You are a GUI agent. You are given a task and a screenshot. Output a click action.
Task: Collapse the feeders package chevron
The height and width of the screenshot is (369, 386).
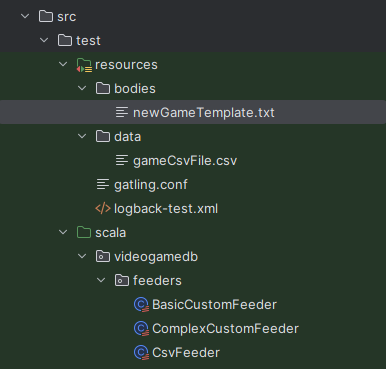coord(101,280)
